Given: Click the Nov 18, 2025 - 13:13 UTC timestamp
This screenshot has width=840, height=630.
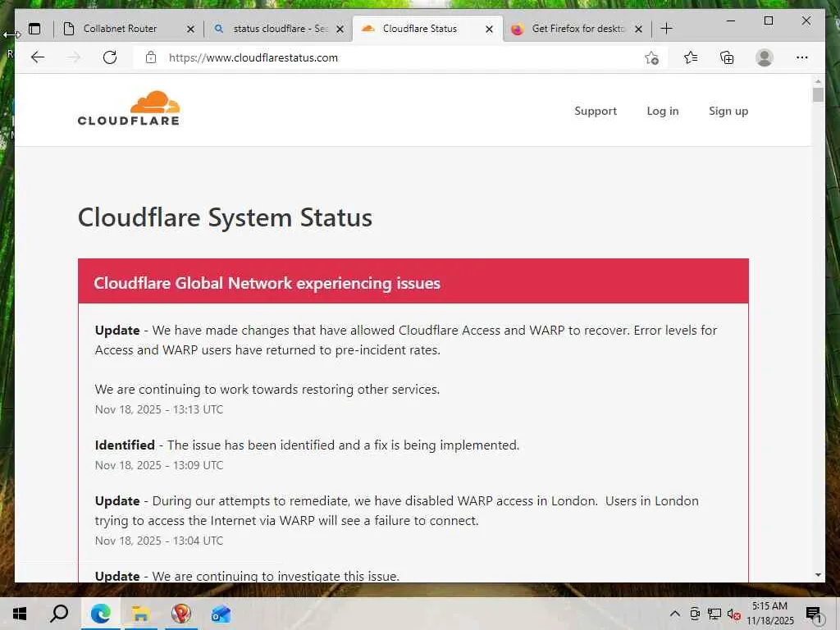Looking at the screenshot, I should click(x=159, y=409).
